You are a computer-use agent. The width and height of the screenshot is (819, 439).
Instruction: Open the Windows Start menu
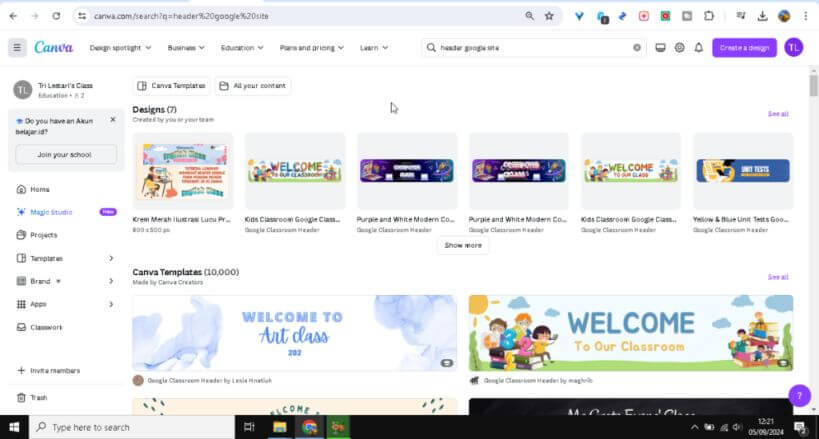(14, 427)
